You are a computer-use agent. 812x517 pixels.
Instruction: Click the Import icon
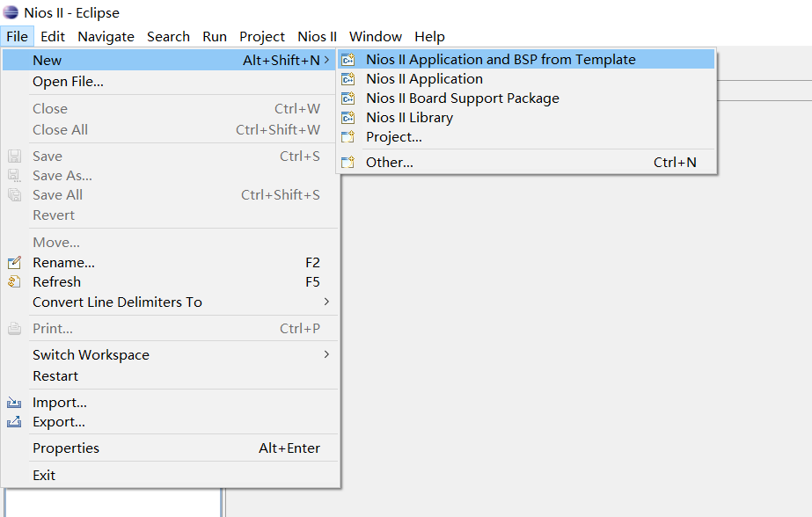coord(14,402)
